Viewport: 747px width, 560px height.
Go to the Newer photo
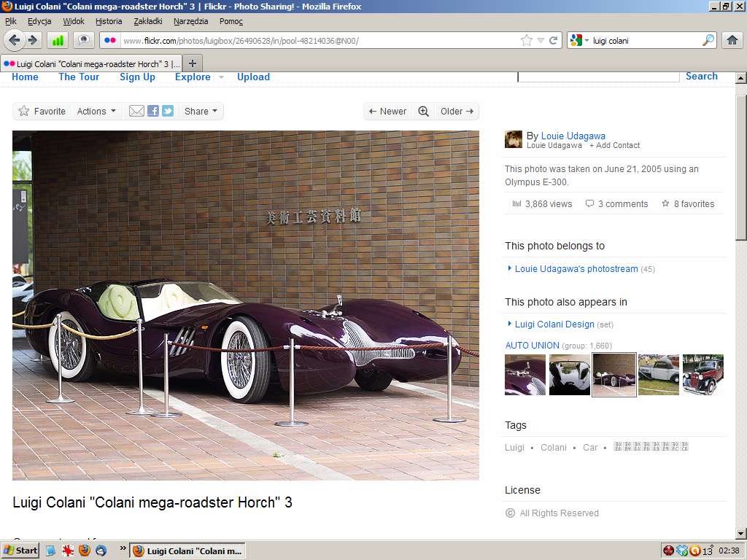click(388, 112)
